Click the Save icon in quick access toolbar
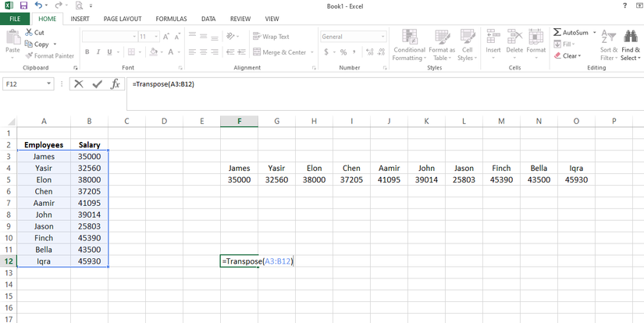The width and height of the screenshot is (644, 323). (x=23, y=5)
